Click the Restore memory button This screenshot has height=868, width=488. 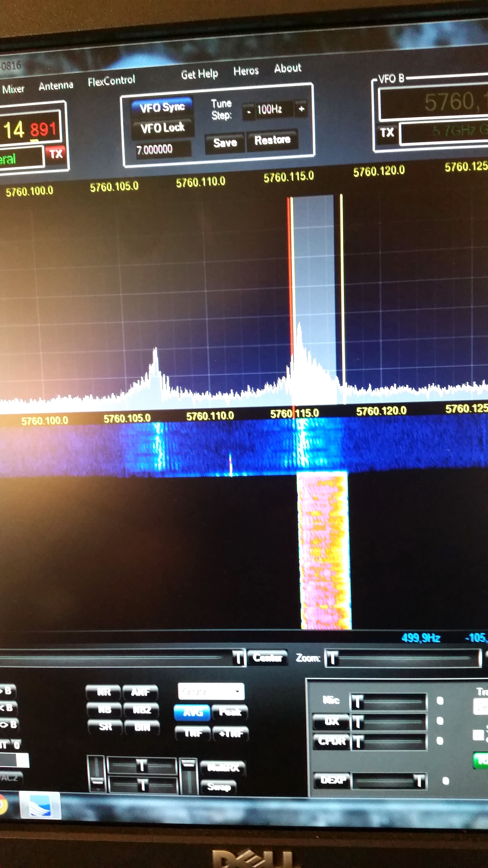coord(272,140)
